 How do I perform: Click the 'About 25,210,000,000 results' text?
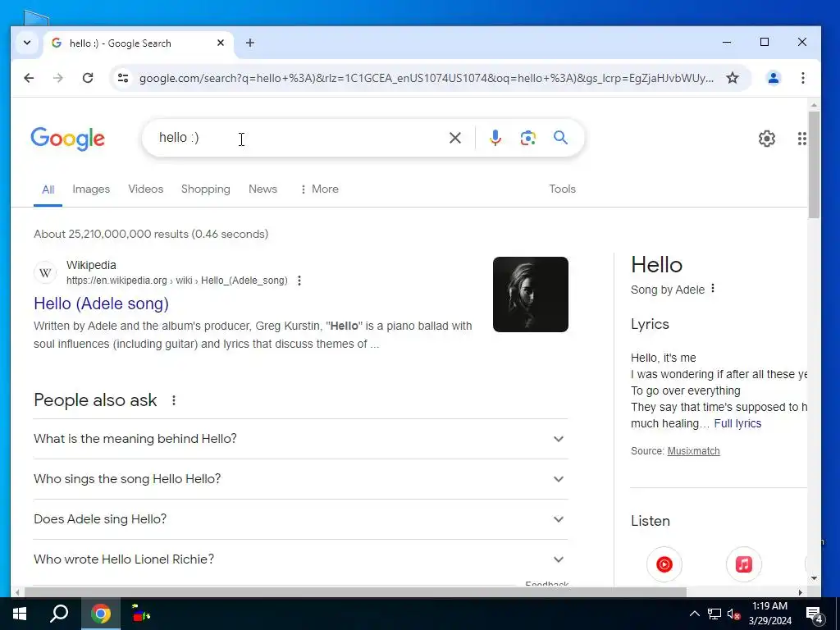151,234
